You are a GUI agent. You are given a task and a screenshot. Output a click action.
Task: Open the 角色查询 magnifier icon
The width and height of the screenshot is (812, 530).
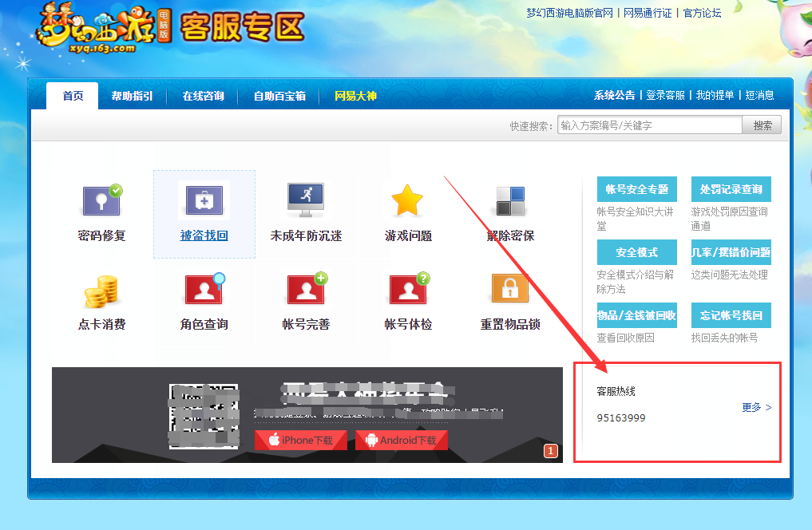tap(204, 288)
